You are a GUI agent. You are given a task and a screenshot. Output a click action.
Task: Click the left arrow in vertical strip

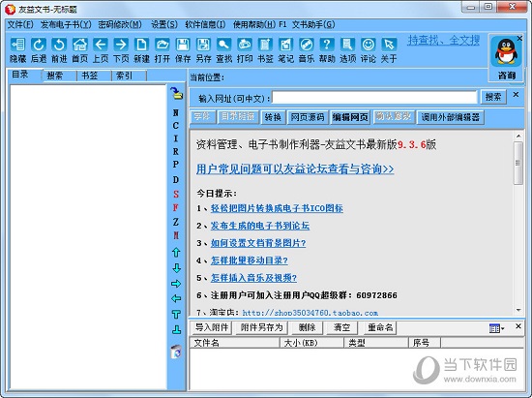[x=176, y=298]
